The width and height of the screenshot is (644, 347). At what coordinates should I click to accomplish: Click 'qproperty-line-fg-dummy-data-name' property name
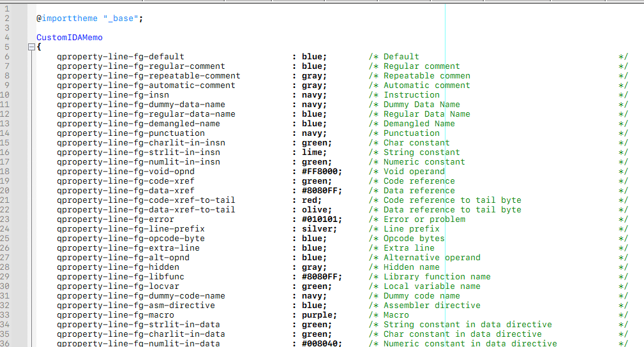click(x=141, y=105)
